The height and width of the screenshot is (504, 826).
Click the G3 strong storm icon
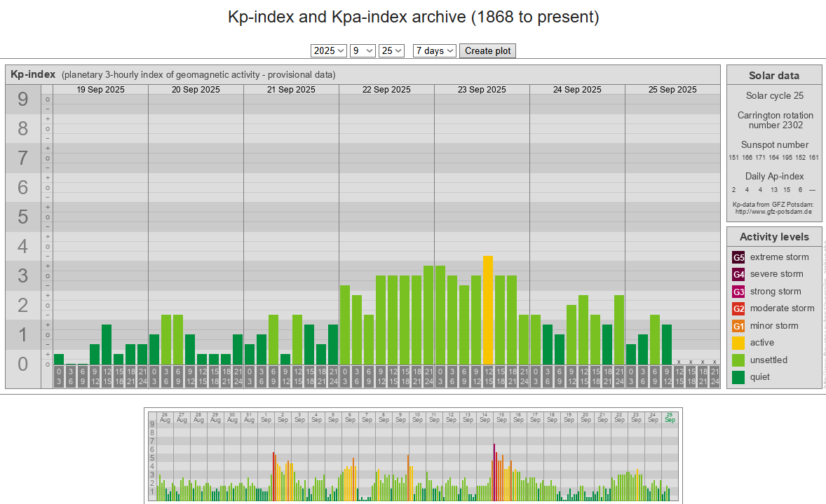coord(738,291)
